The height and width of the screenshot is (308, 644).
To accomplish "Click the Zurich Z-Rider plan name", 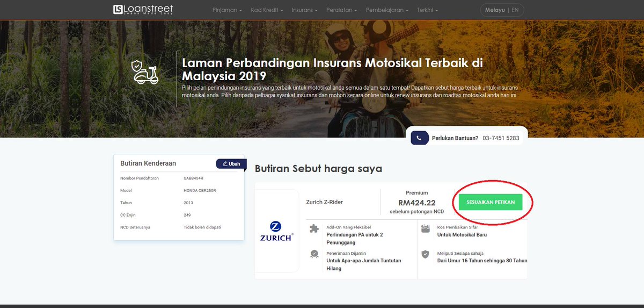I will (324, 202).
